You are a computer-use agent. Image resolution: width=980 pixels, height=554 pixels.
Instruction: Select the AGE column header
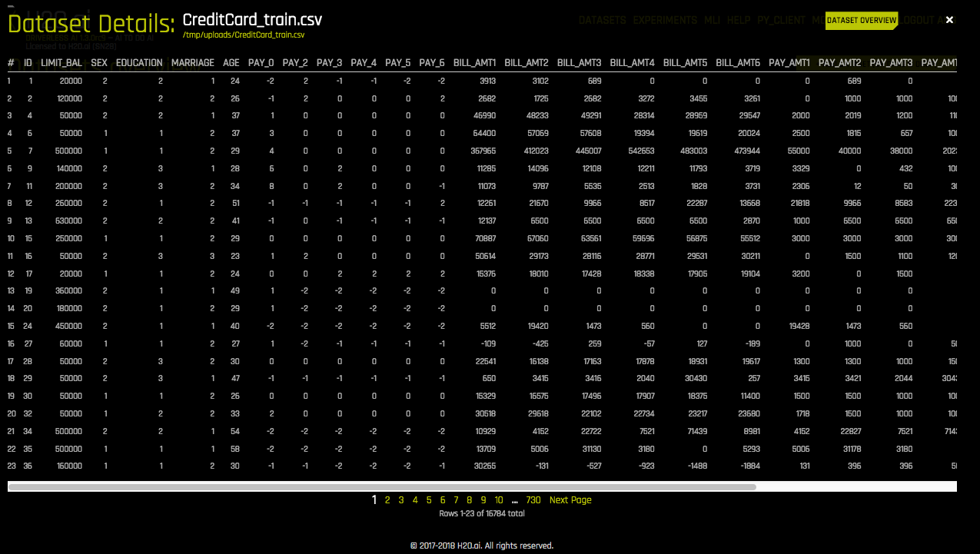[231, 62]
